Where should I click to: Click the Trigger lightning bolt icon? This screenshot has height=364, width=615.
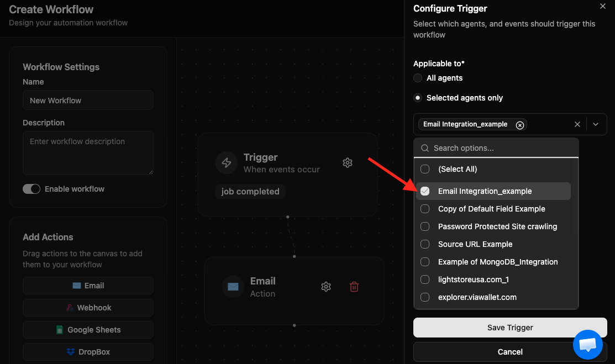tap(227, 162)
